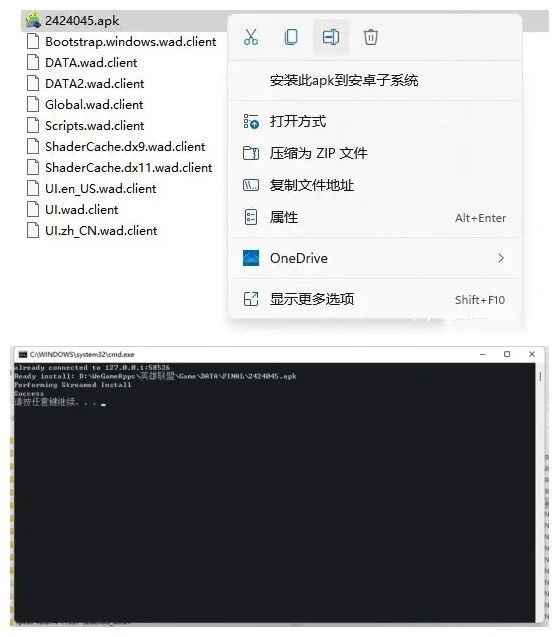Image resolution: width=559 pixels, height=637 pixels.
Task: Click the cmd window vertical scrollbar
Action: point(540,492)
